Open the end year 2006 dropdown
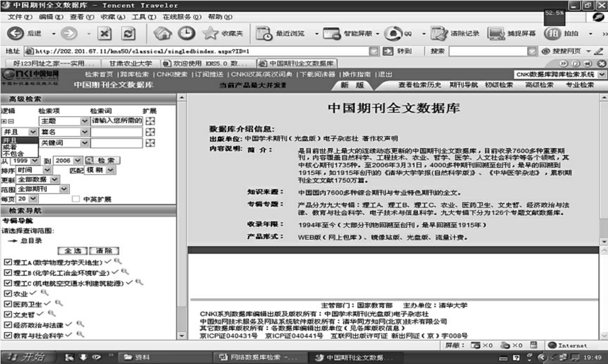This screenshot has height=364, width=608. [77, 160]
